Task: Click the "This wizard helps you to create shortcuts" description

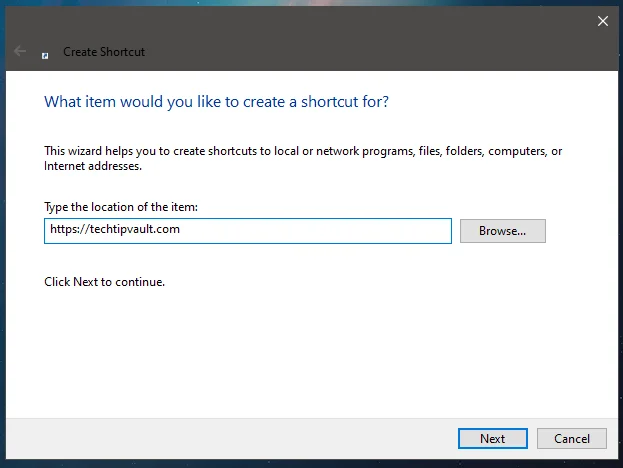Action: pos(303,158)
